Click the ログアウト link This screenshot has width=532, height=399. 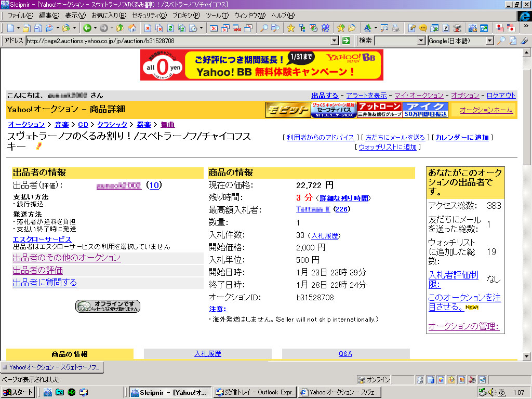pos(501,96)
